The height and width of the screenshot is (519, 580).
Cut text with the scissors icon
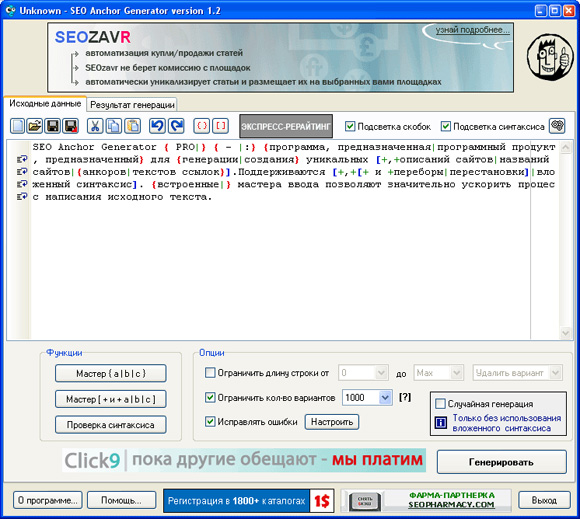95,126
